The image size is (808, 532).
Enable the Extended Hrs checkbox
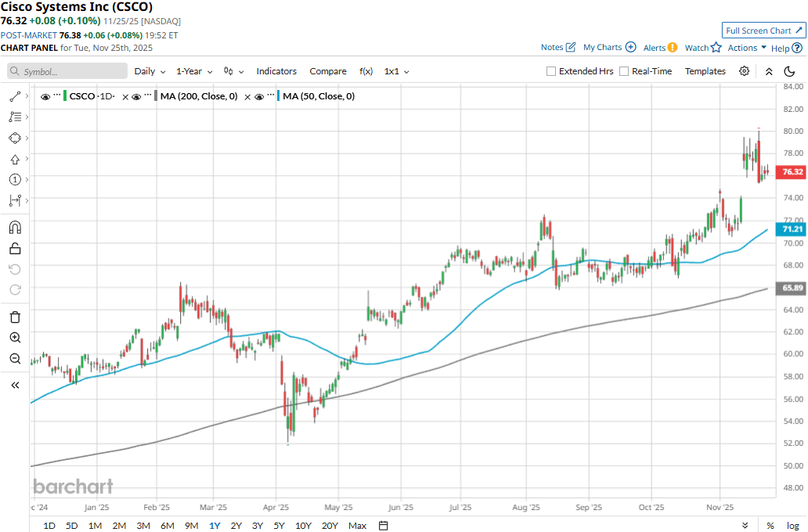point(551,71)
